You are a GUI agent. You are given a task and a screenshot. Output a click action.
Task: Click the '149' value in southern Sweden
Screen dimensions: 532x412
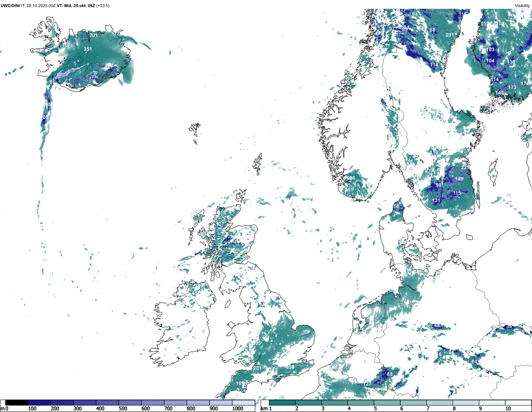click(x=459, y=179)
